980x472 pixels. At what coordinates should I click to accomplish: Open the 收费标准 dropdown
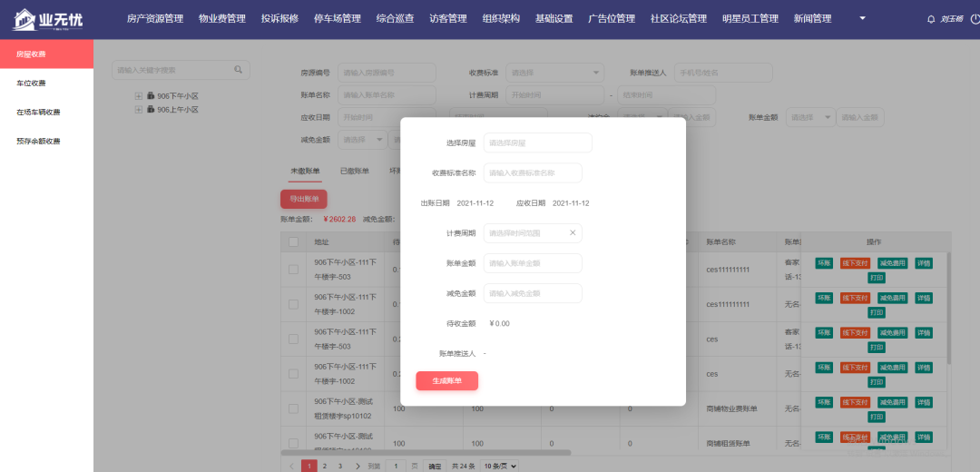point(554,73)
